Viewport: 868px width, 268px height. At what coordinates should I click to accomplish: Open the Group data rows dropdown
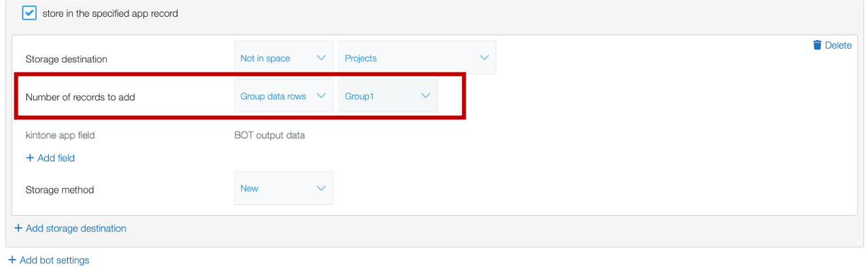tap(283, 96)
